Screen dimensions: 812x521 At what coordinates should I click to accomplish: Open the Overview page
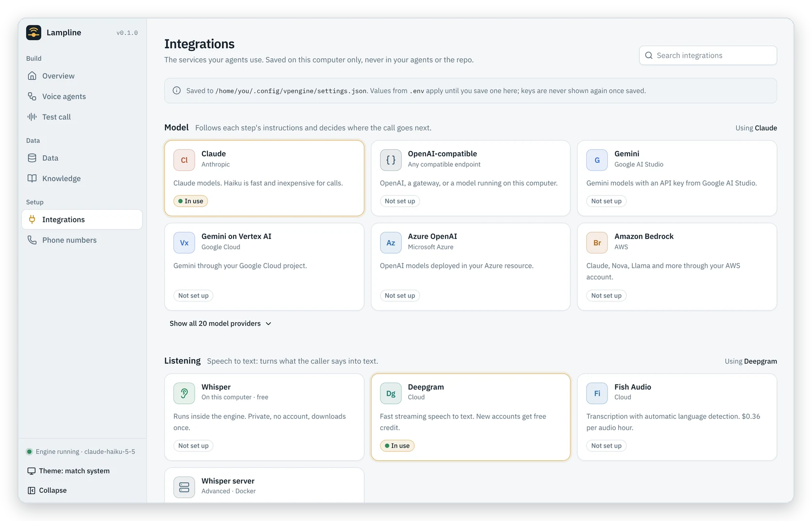coord(82,76)
